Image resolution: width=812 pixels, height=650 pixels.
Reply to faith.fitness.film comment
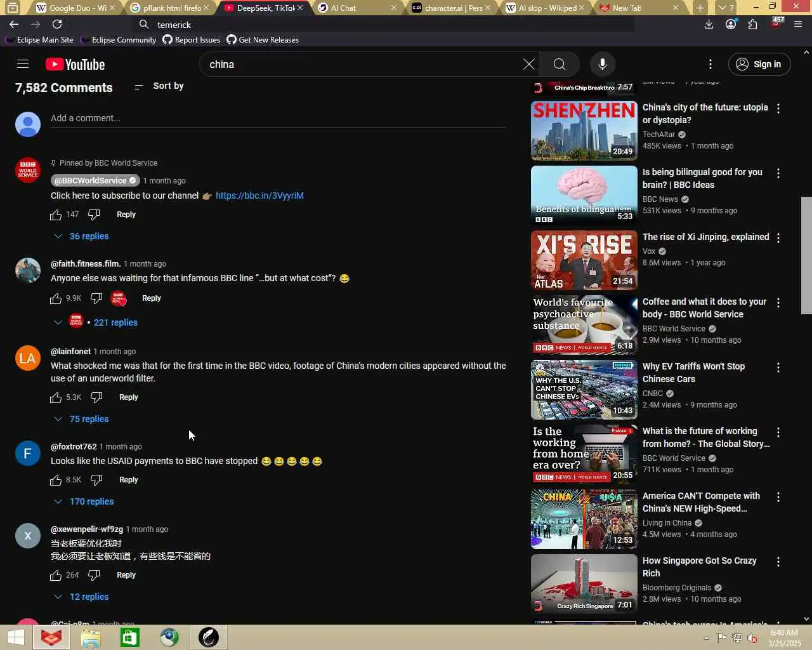pos(152,298)
